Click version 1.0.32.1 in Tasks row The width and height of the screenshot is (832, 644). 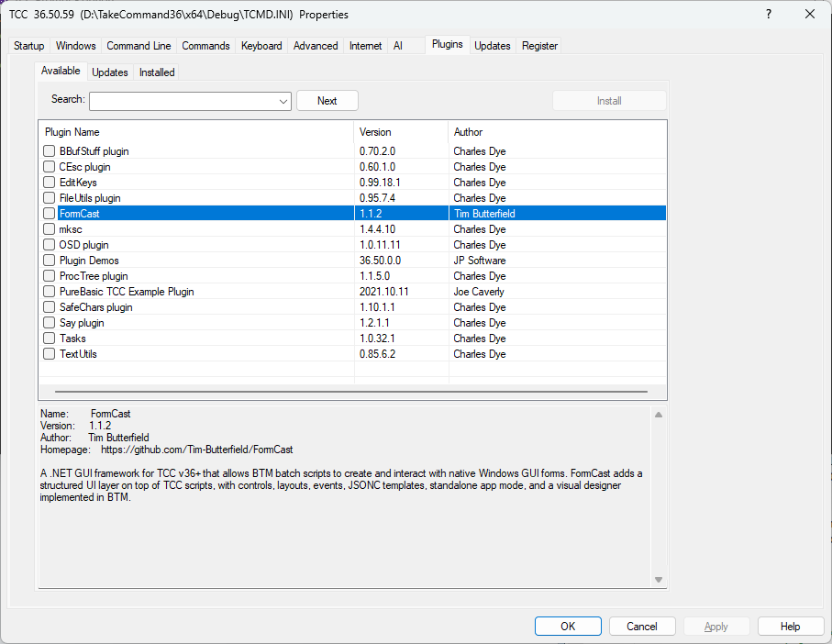click(x=377, y=339)
